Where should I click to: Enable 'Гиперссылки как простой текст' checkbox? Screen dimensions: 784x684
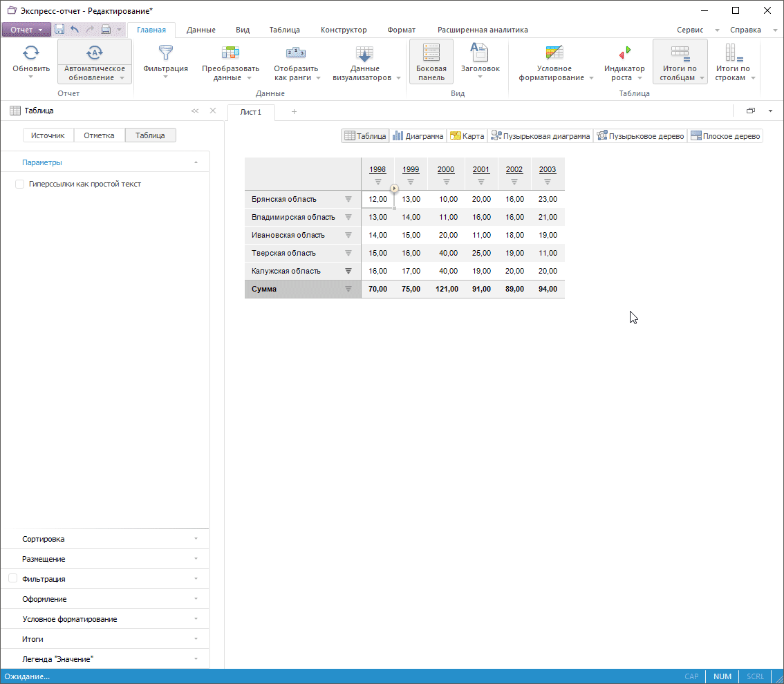pyautogui.click(x=19, y=184)
